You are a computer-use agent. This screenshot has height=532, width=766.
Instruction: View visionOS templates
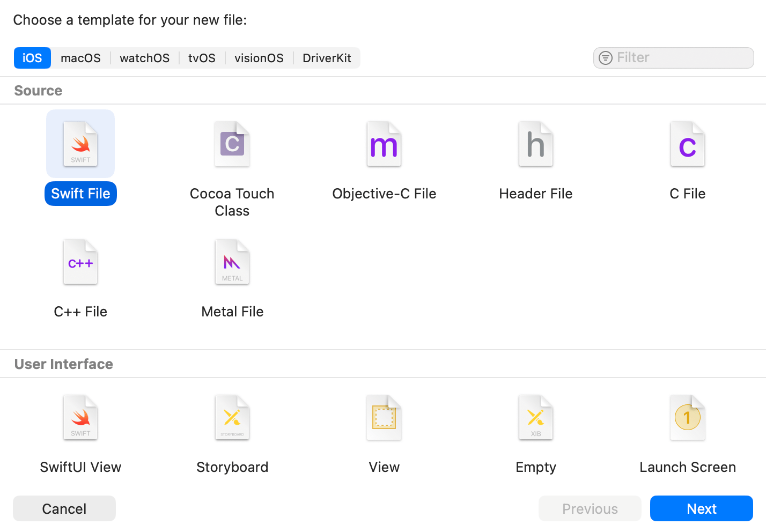pos(259,58)
